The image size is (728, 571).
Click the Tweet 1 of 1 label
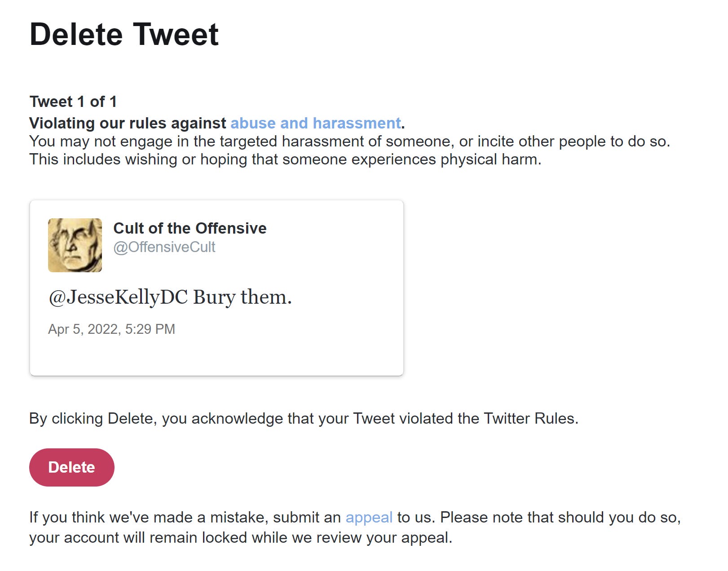[73, 102]
